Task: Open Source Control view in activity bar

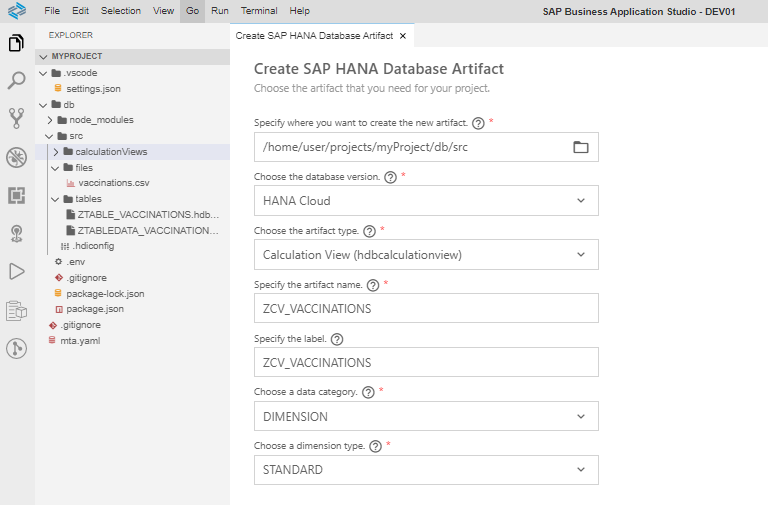Action: pos(16,118)
